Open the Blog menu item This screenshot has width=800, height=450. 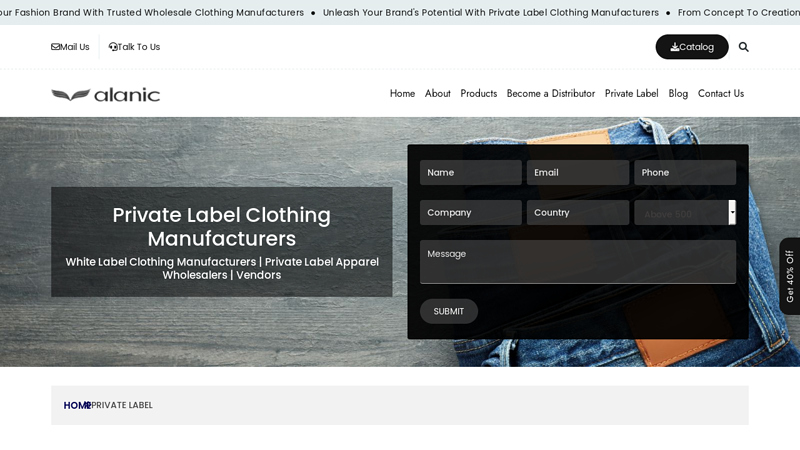[x=678, y=93]
